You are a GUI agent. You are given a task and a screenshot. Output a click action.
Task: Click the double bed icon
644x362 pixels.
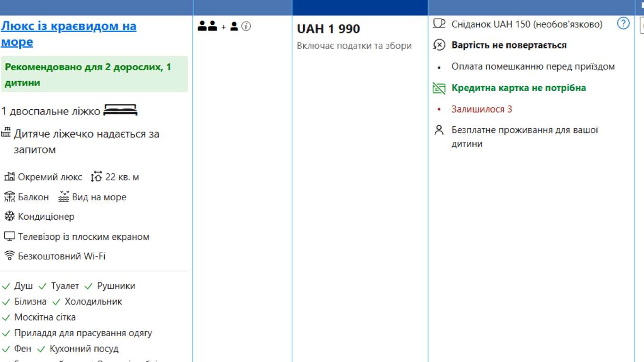tap(120, 111)
